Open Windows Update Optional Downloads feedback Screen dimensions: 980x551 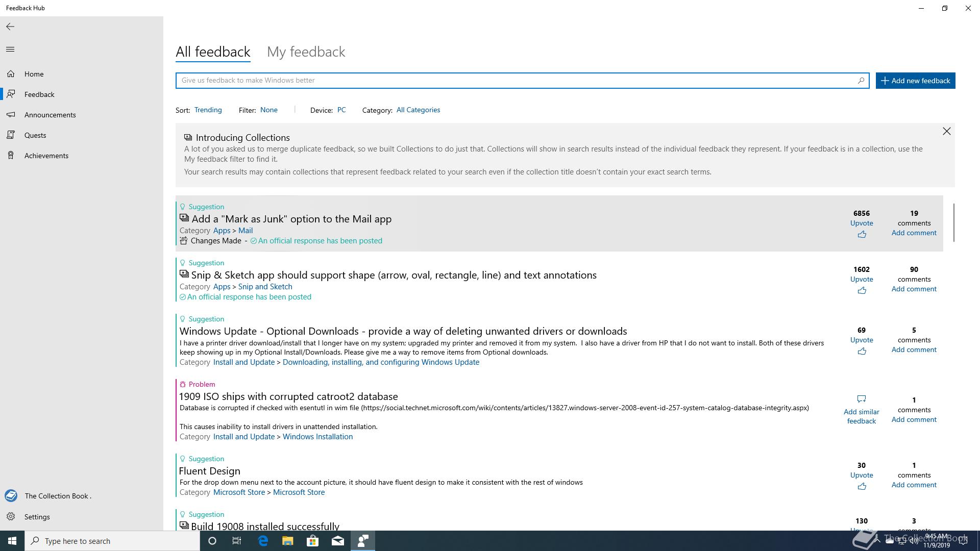(403, 331)
